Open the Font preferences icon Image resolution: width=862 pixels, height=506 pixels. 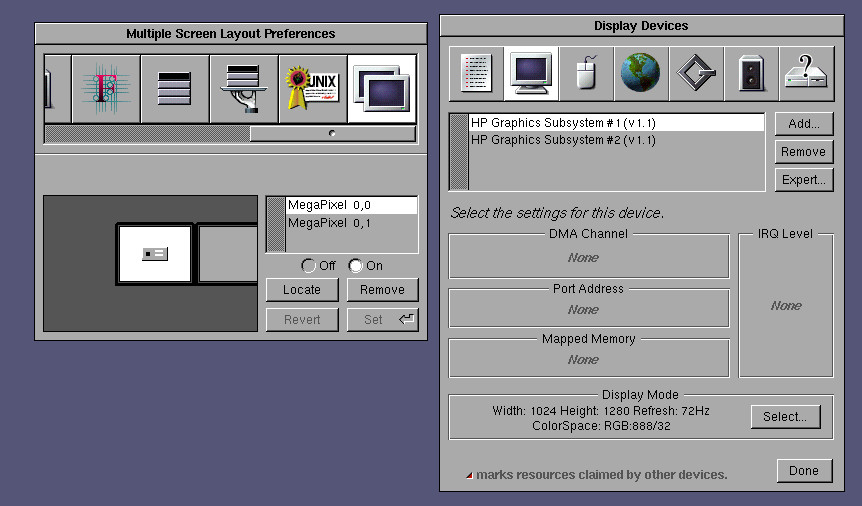pyautogui.click(x=106, y=88)
